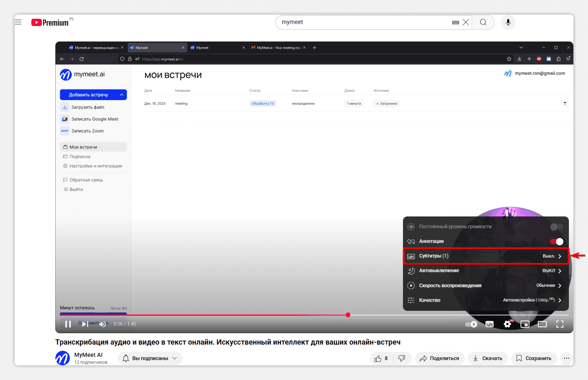Click the Поделиться share button
Viewport: 588px width, 380px height.
[440, 358]
